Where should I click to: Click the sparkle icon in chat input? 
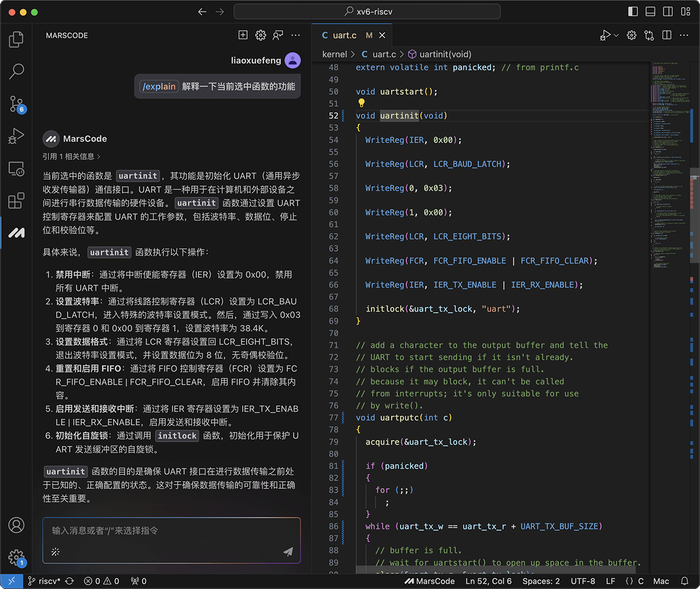click(x=55, y=552)
